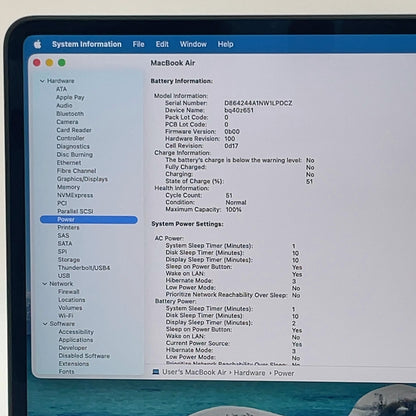The image size is (416, 416).
Task: Click the Firmware Version value 0b00
Action: 232,131
